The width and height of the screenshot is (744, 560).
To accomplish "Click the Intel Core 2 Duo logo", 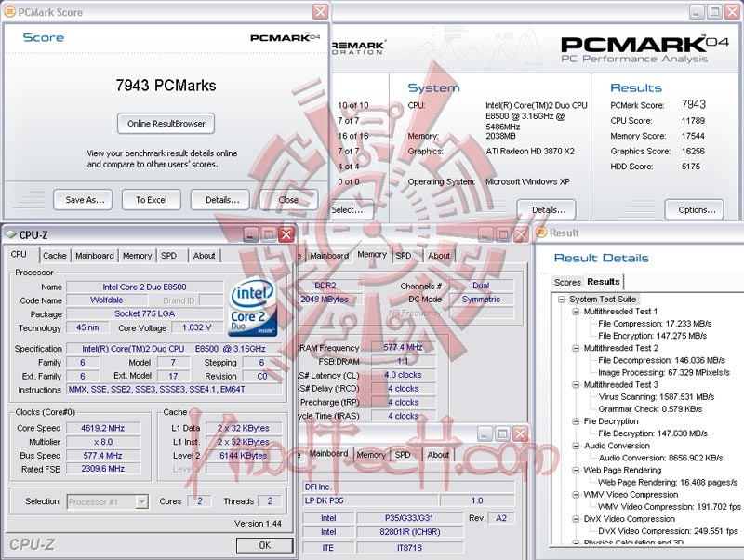I will (252, 307).
